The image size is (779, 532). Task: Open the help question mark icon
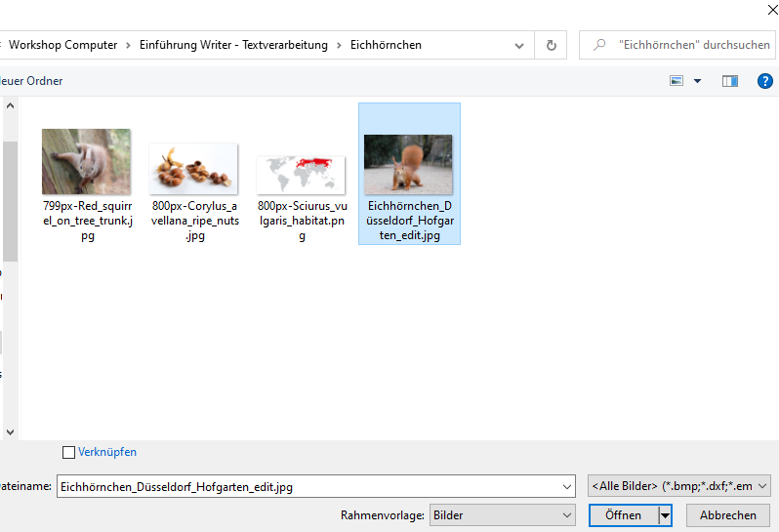[x=765, y=81]
